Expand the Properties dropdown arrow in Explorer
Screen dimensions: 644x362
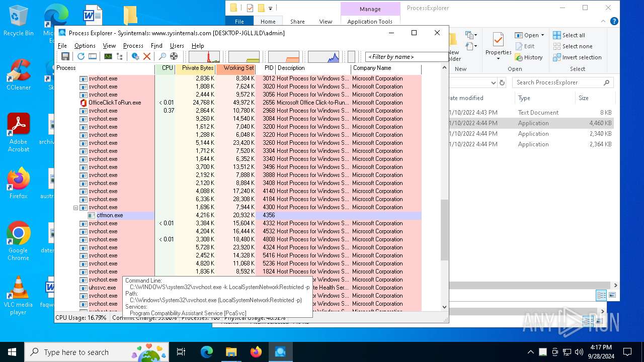(498, 59)
